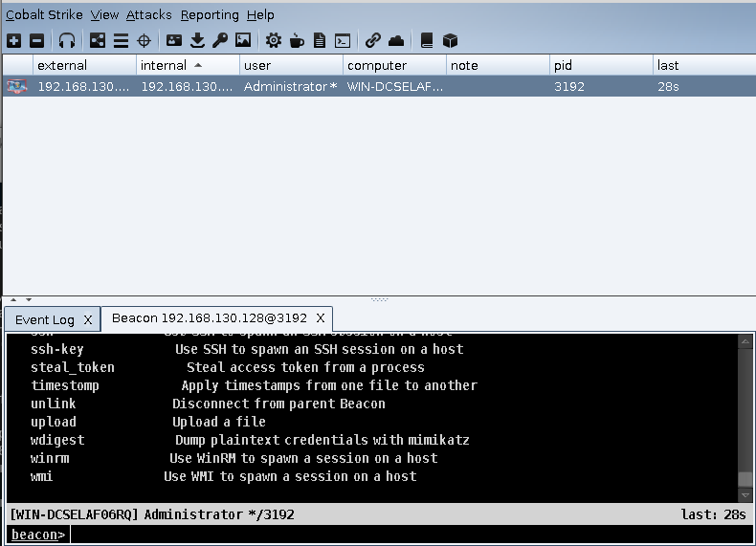This screenshot has height=546, width=756.
Task: Open the Cobalt Strike menu
Action: (x=44, y=15)
